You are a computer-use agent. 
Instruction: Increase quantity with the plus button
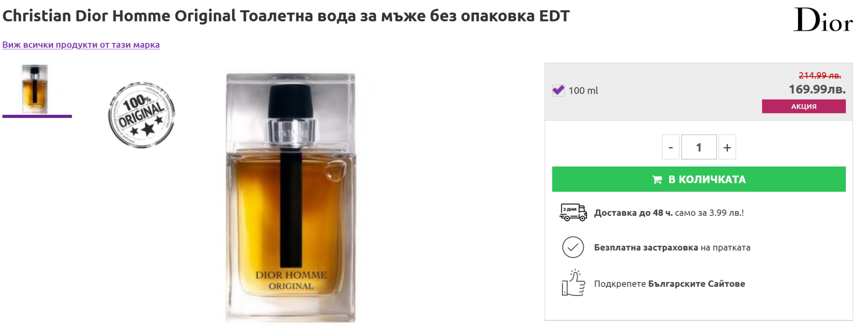point(727,147)
